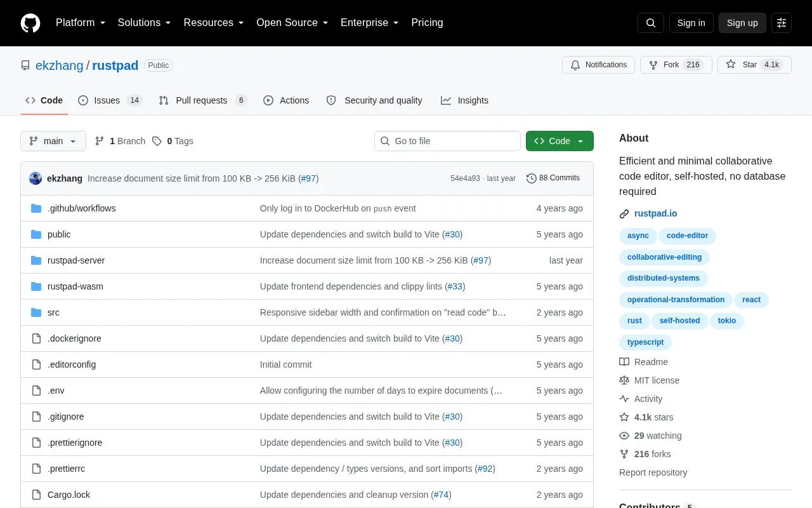Expand the Open Source menu

tap(292, 23)
